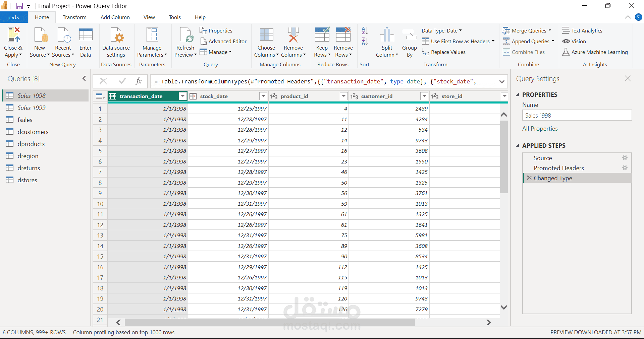Open Data Type: Date dropdown
This screenshot has width=644, height=339.
coord(442,31)
